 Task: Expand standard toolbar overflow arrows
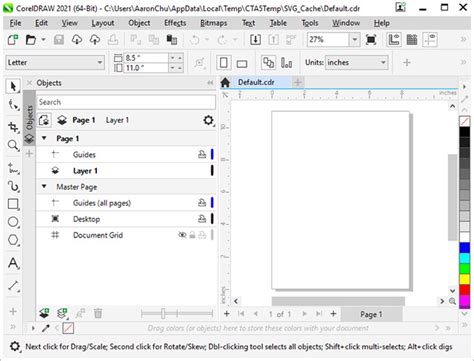point(463,40)
